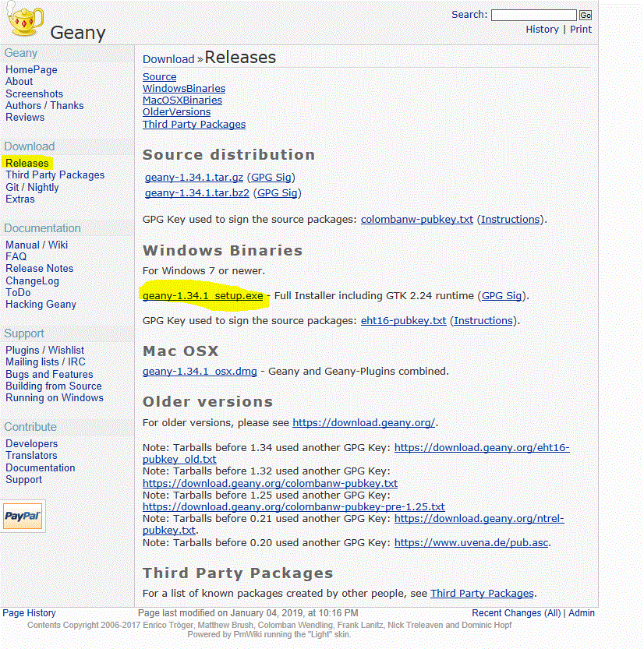Open Developers in the Contribute section
Image resolution: width=644 pixels, height=649 pixels.
pyautogui.click(x=31, y=443)
